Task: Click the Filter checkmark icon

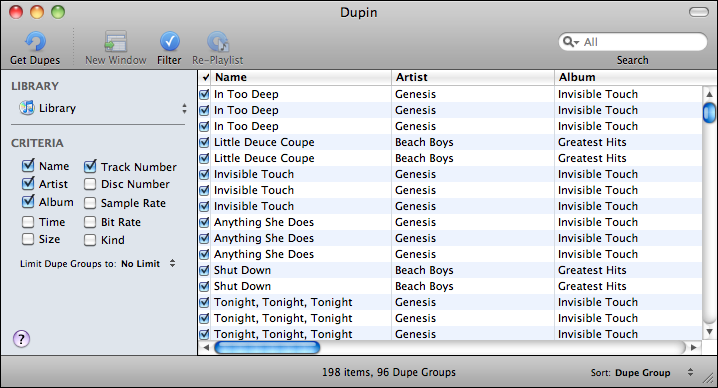Action: (x=169, y=42)
